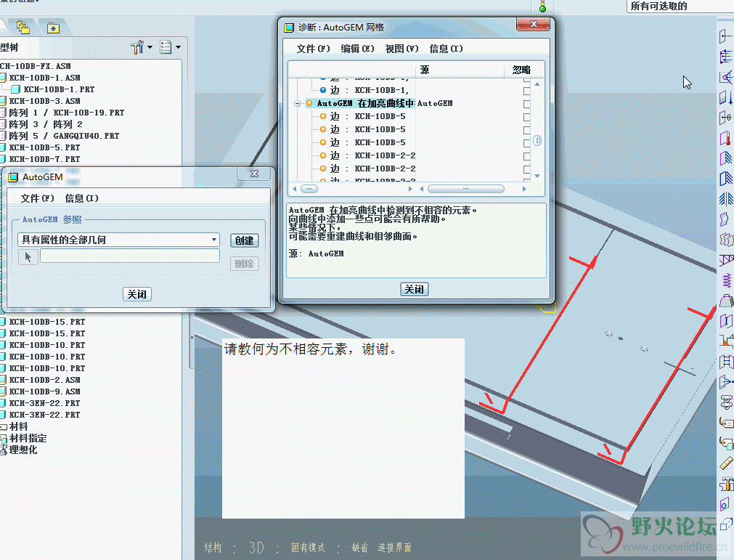Select the pressure load tool with multiple arrows
This screenshot has height=560, width=734.
tap(725, 57)
